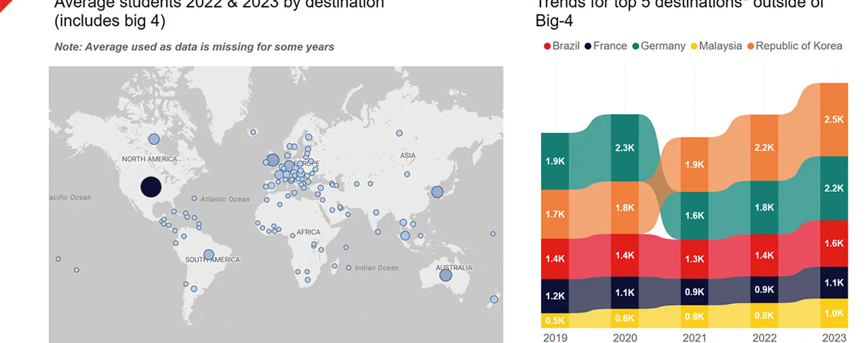Select the Australia bubble on map

tap(446, 275)
